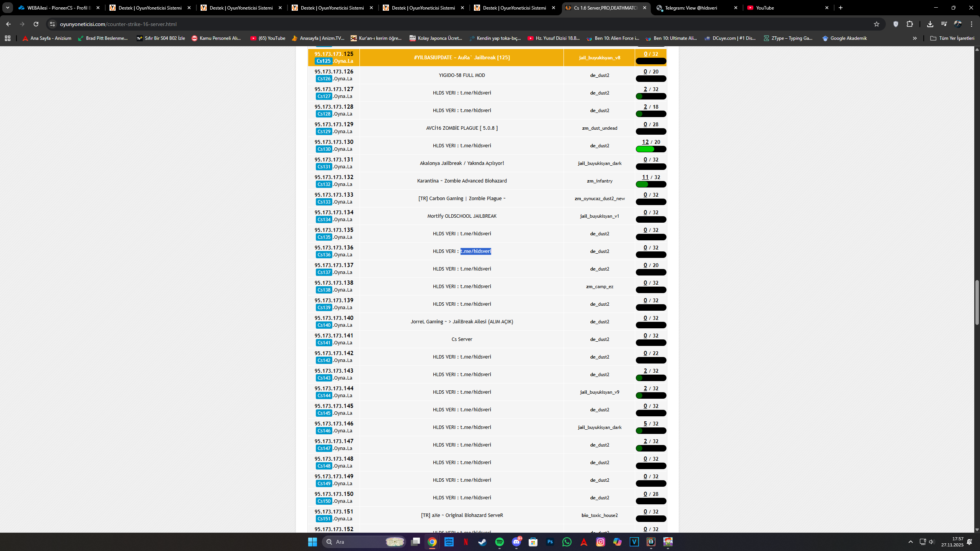Open the media control icon in toolbar
The height and width of the screenshot is (551, 980).
[x=944, y=24]
